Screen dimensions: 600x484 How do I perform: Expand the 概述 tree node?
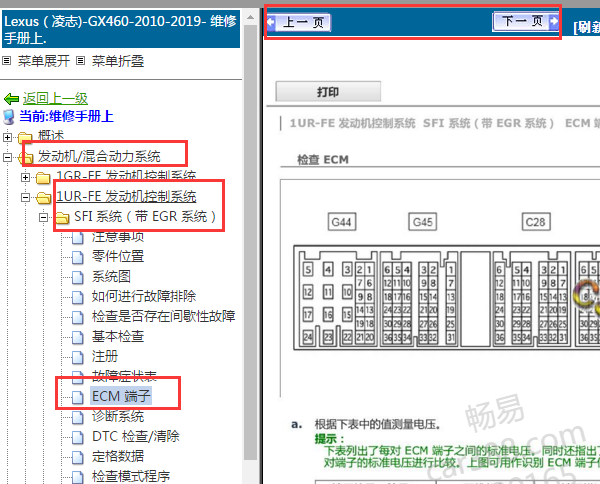tap(7, 137)
